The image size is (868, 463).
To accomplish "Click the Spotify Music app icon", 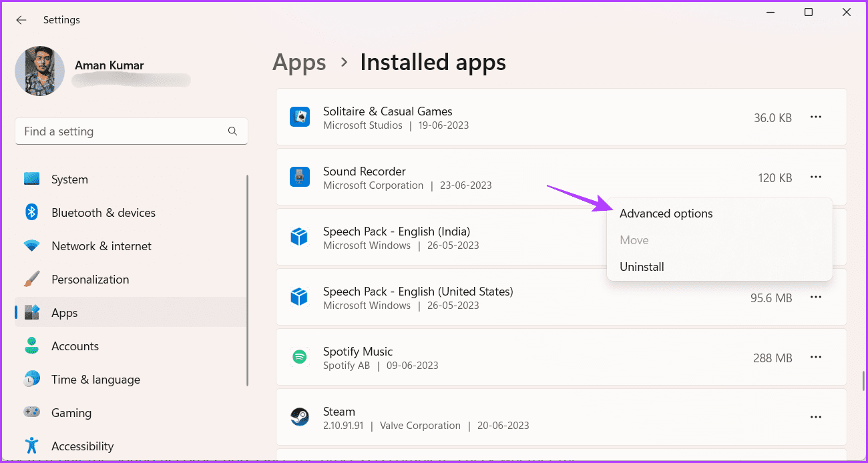I will [299, 357].
